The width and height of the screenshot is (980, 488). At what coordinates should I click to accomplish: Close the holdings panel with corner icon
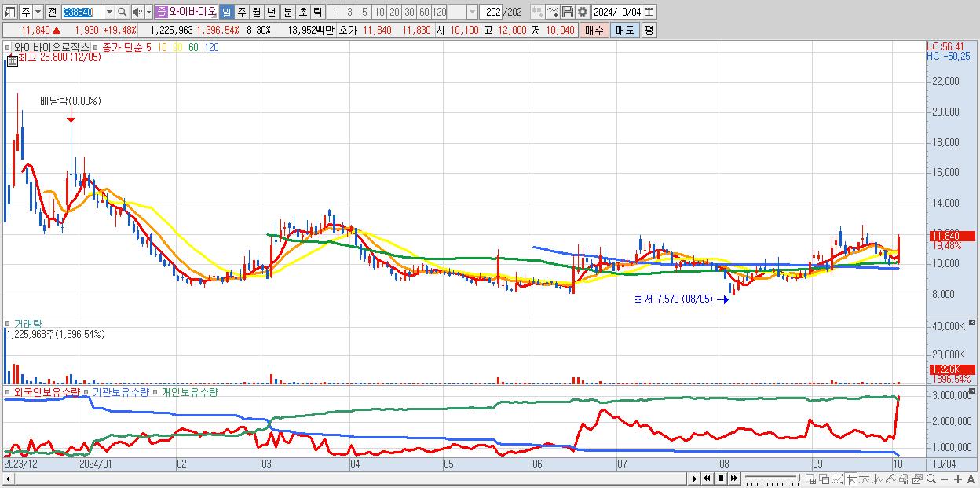(x=974, y=391)
